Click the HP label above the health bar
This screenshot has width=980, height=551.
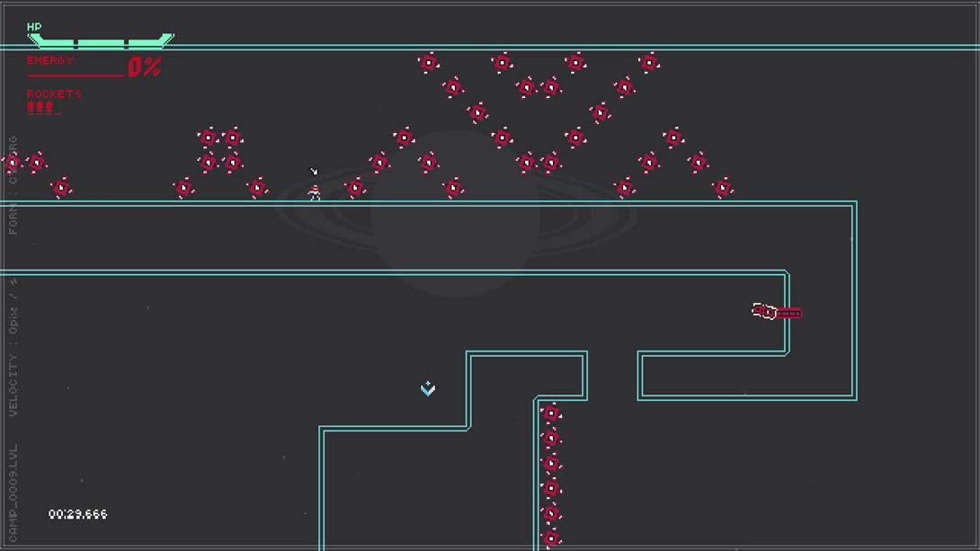coord(34,27)
